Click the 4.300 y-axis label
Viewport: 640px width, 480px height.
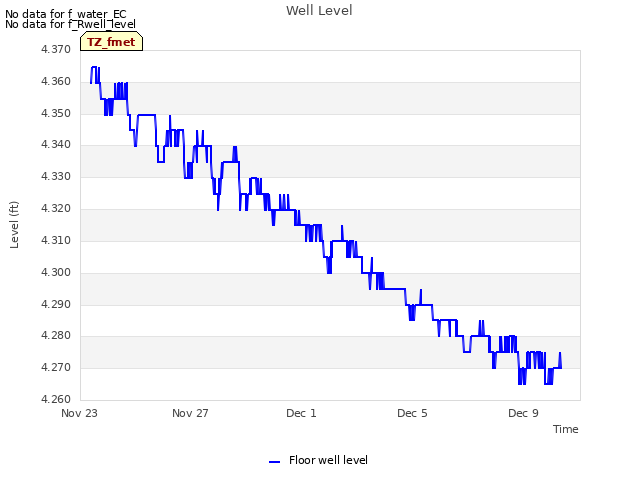point(56,272)
